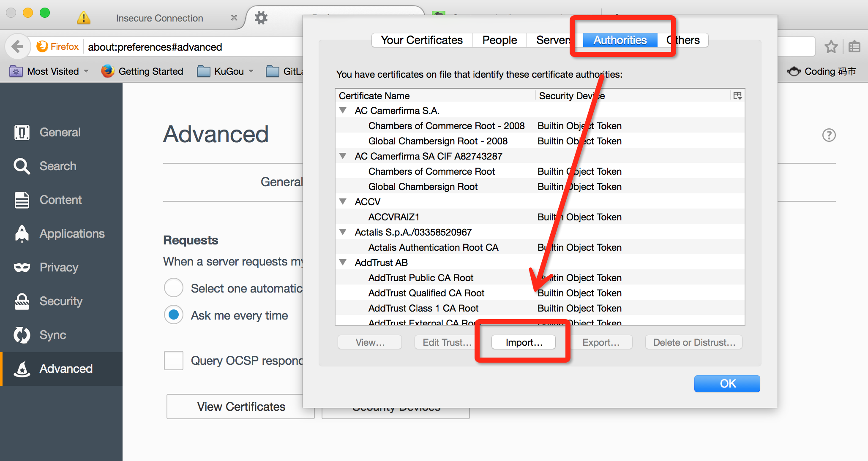Image resolution: width=868 pixels, height=461 pixels.
Task: Select the 'Select one automatically' radio button
Action: [x=174, y=288]
